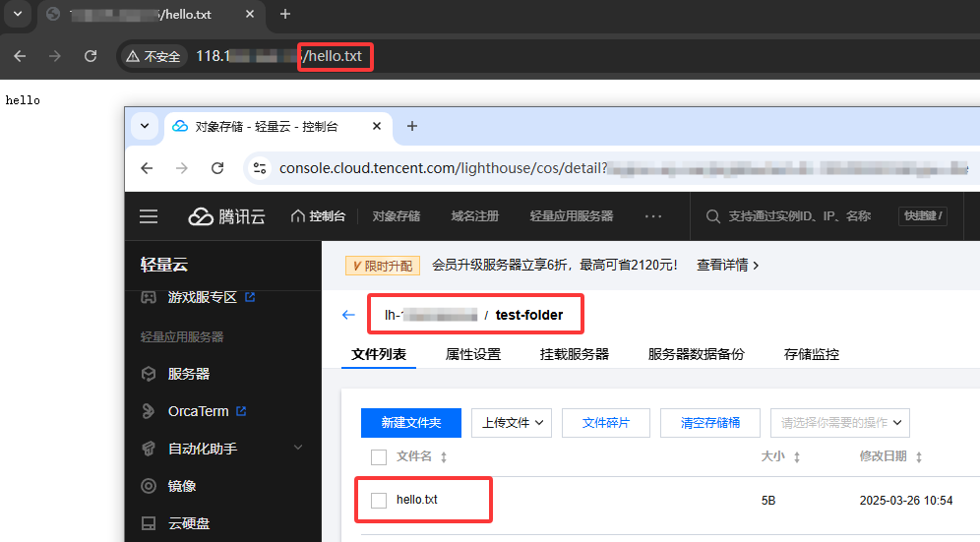The width and height of the screenshot is (980, 542).
Task: Click the 2025-03-26 10:54 date cell
Action: tap(905, 500)
